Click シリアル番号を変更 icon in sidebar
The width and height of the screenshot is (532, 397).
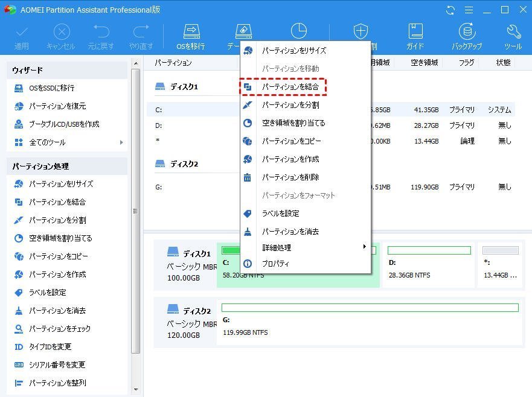19,365
